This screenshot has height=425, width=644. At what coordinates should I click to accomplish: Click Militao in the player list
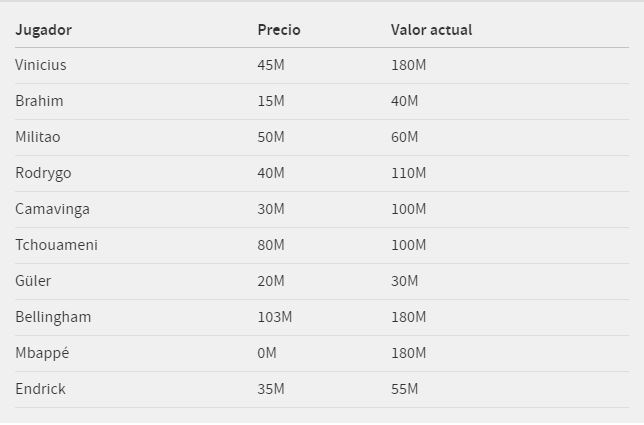pos(38,137)
